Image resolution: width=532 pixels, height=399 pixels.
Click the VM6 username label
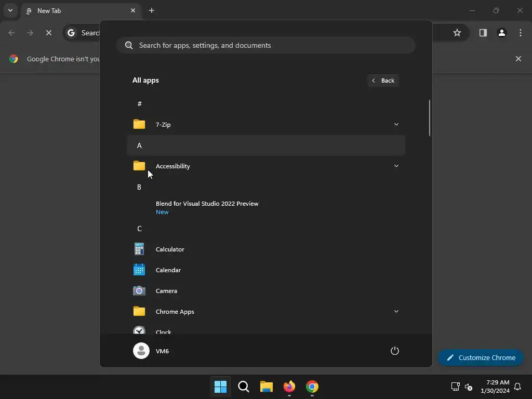point(162,351)
